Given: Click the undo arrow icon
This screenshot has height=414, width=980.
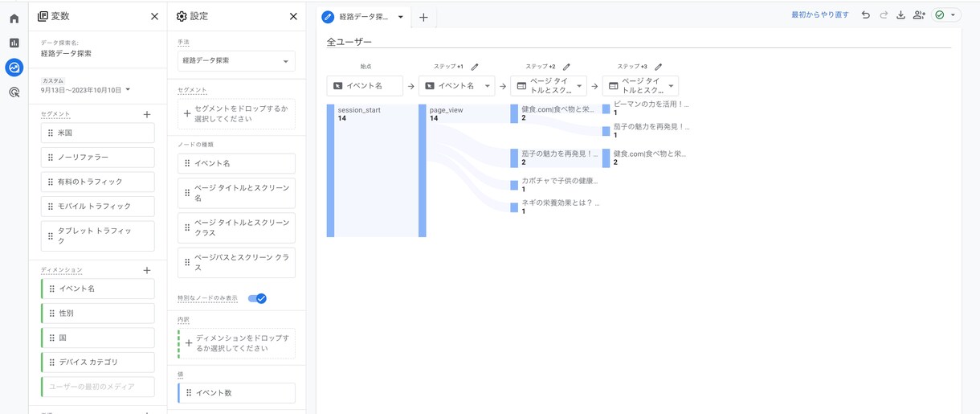Looking at the screenshot, I should (865, 15).
